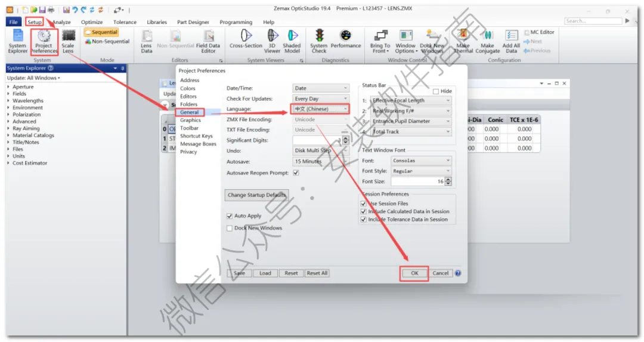
Task: Click Dock New Windows ribbon icon
Action: [432, 41]
